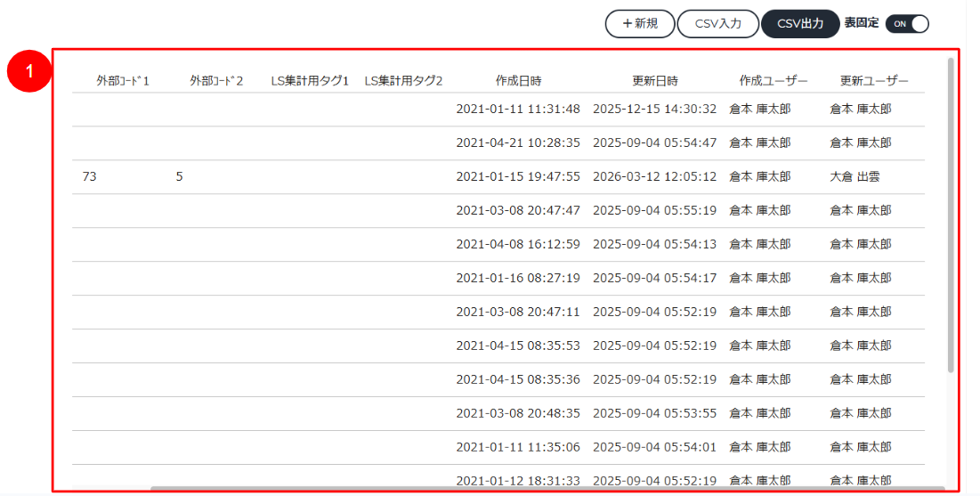Click creation date 2021-01-12 18:31:33
980x496 pixels.
point(518,480)
